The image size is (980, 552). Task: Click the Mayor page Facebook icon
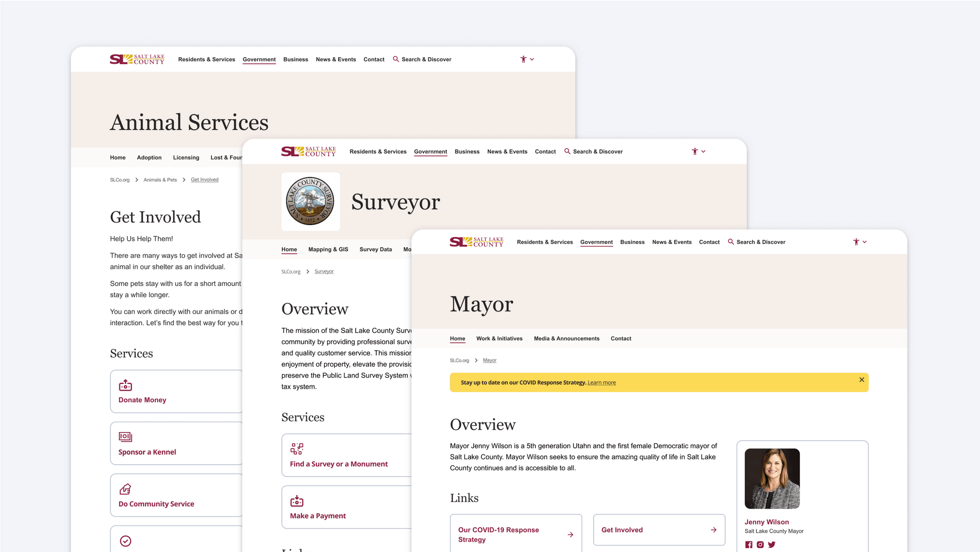748,544
